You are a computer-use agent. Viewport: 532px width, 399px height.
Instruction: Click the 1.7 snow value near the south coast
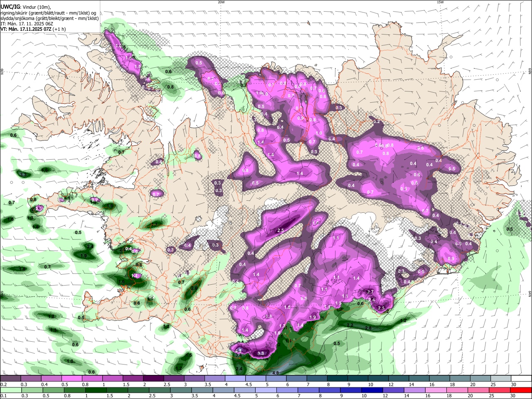click(x=282, y=326)
